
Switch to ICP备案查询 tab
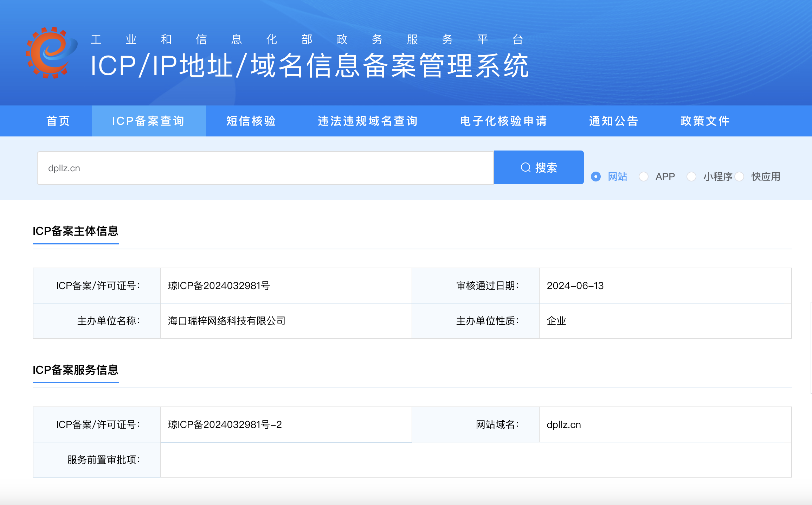tap(148, 121)
